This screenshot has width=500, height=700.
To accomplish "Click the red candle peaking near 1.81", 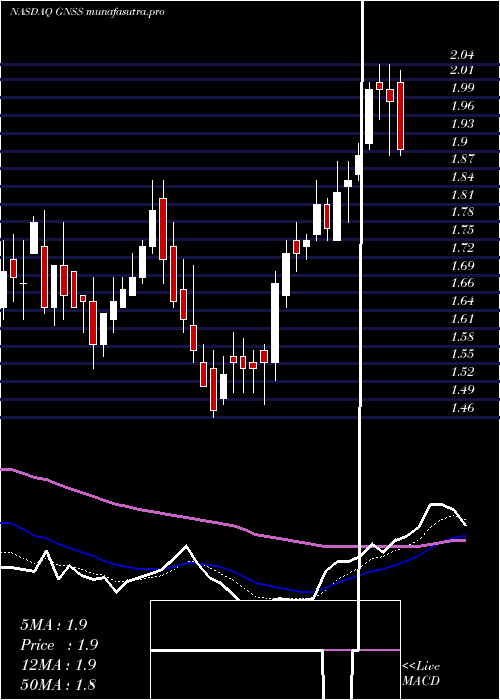I will tap(163, 229).
